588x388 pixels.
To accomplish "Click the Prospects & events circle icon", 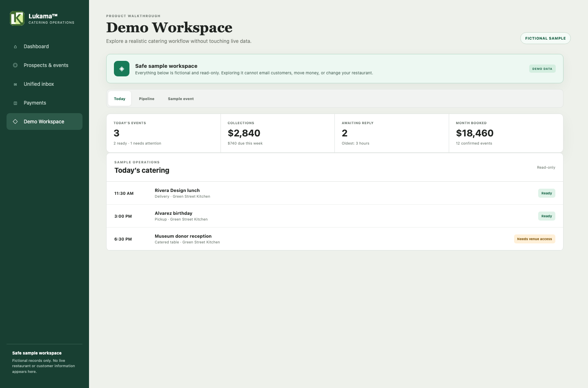I will (15, 65).
